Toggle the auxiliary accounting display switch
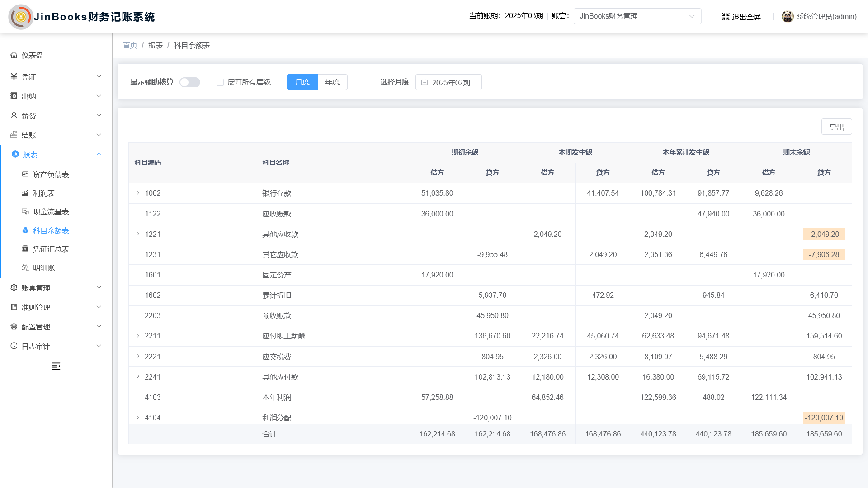The width and height of the screenshot is (868, 488). pyautogui.click(x=190, y=82)
